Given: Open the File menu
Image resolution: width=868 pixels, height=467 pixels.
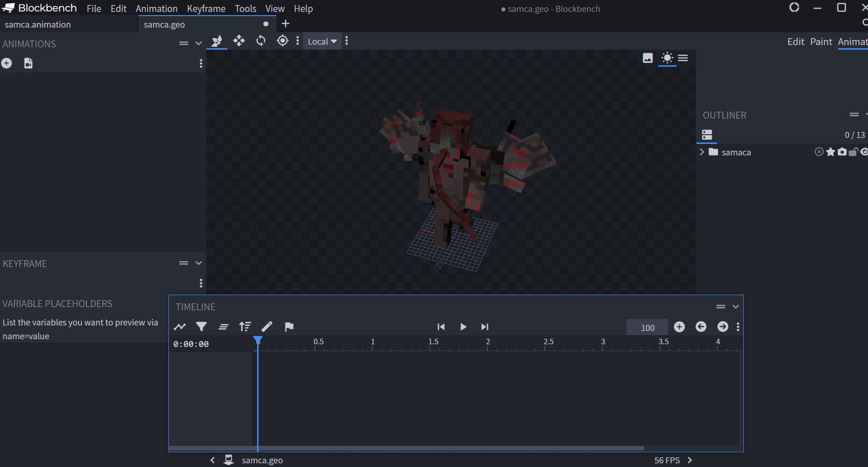Looking at the screenshot, I should (x=94, y=9).
